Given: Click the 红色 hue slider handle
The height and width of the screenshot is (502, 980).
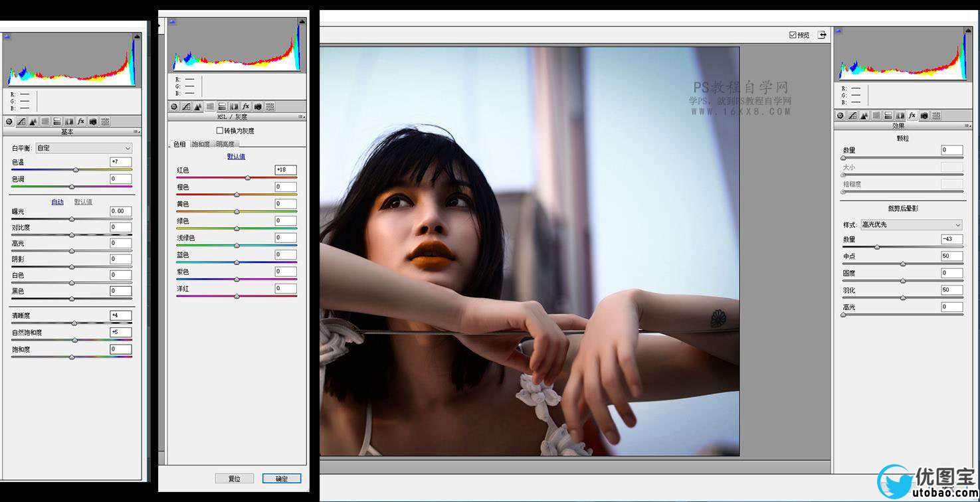Looking at the screenshot, I should (x=248, y=178).
